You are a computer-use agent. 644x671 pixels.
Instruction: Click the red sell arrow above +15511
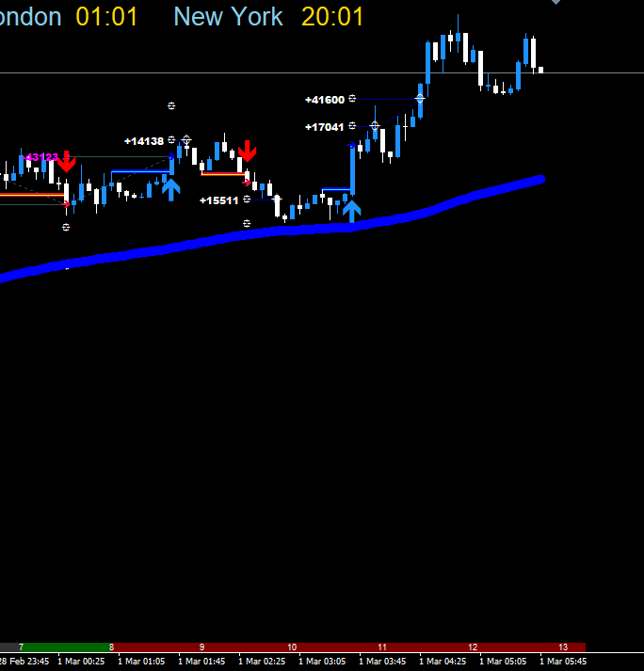pos(247,151)
